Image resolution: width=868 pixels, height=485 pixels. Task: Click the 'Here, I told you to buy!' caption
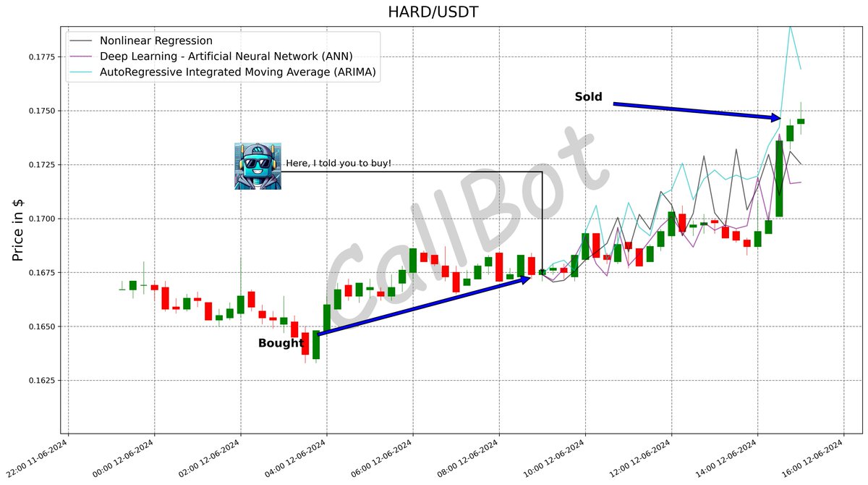point(339,164)
